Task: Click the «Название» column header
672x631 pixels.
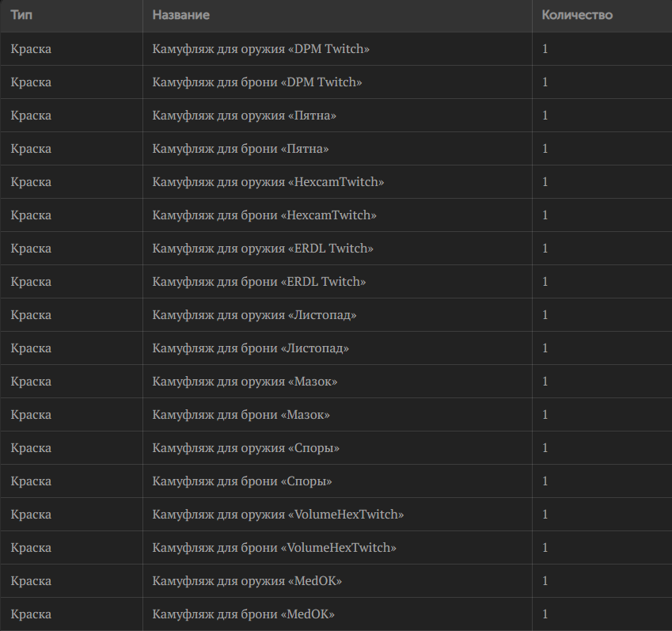Action: pyautogui.click(x=180, y=15)
